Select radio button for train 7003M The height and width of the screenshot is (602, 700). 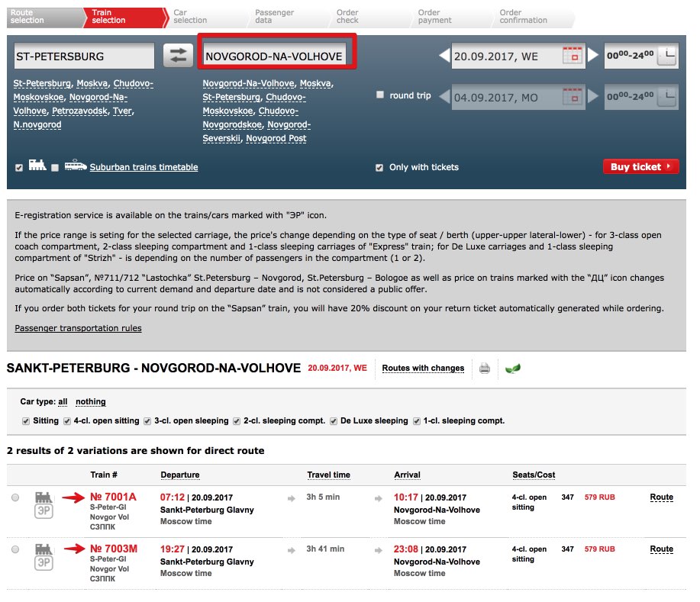pyautogui.click(x=15, y=549)
